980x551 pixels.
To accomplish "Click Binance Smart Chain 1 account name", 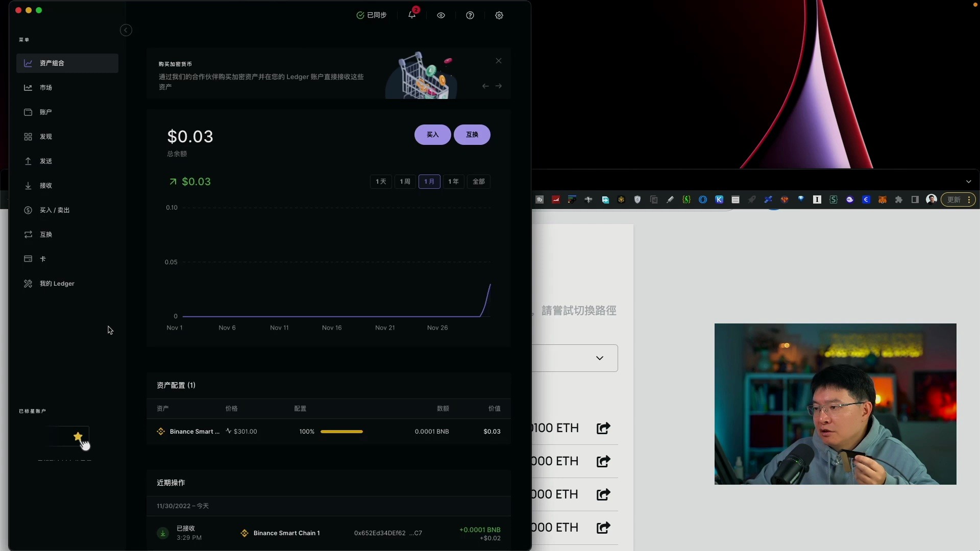I will 286,533.
